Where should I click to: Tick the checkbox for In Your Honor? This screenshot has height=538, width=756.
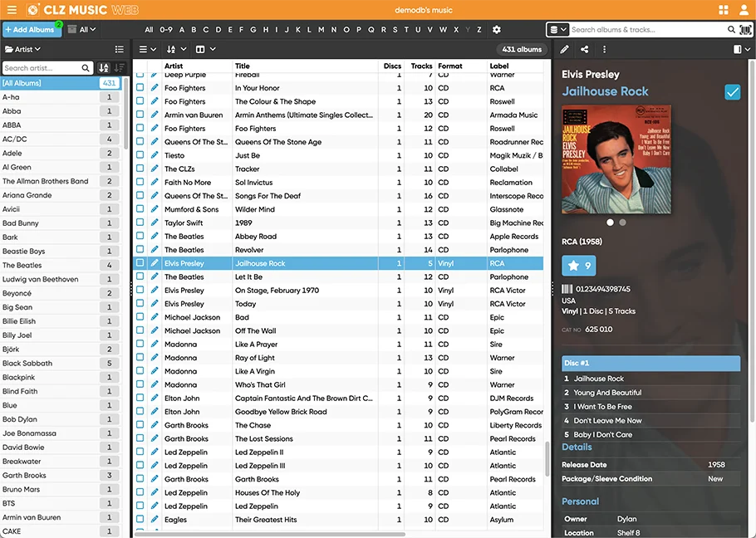pyautogui.click(x=140, y=88)
